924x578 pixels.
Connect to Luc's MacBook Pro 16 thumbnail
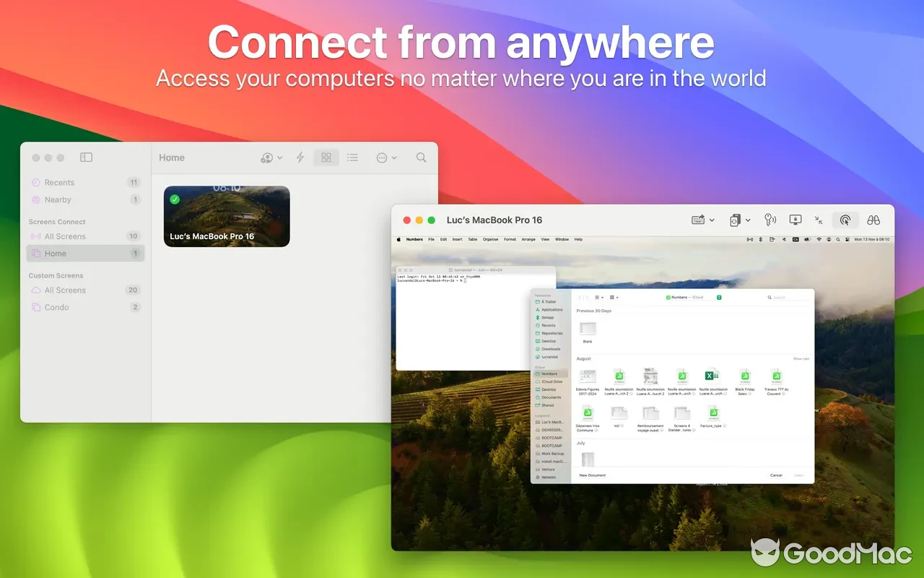point(226,216)
